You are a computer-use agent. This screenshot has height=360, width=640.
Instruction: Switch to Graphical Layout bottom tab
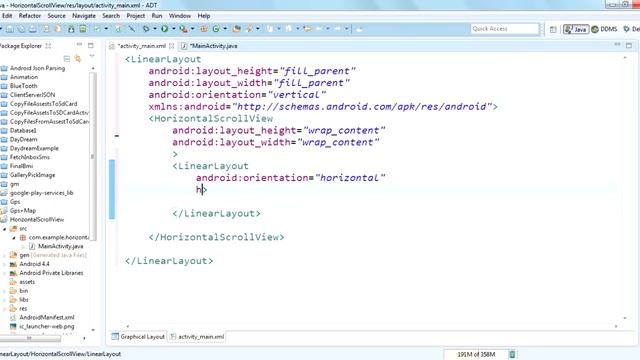point(138,337)
